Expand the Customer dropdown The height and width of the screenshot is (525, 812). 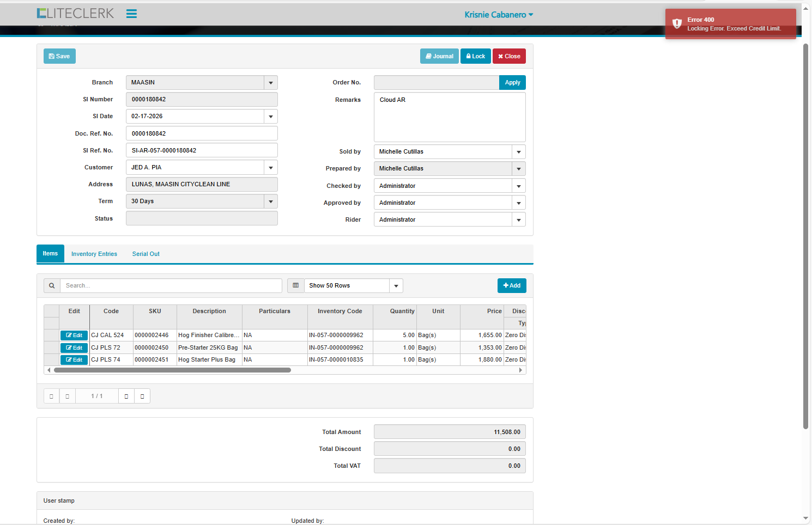pos(271,168)
